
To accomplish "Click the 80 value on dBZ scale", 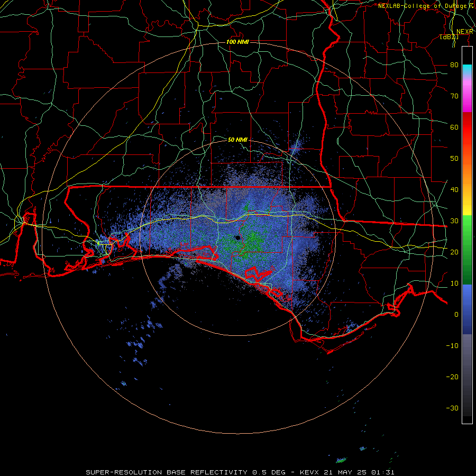I will coord(454,65).
